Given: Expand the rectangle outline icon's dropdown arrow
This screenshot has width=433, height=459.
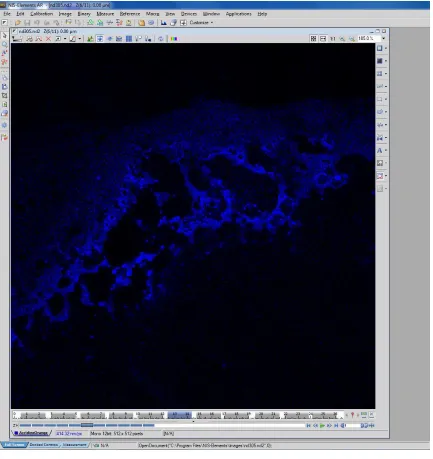Looking at the screenshot, I should coord(386,99).
